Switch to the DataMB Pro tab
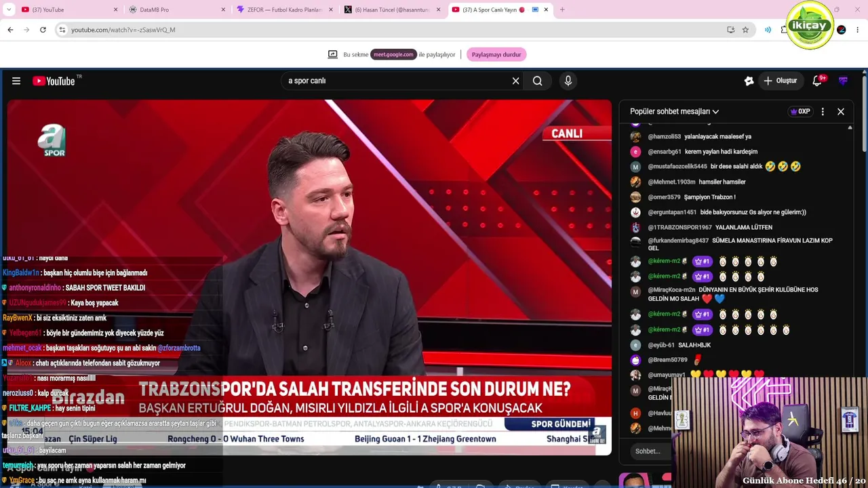The height and width of the screenshot is (488, 868). click(x=176, y=9)
